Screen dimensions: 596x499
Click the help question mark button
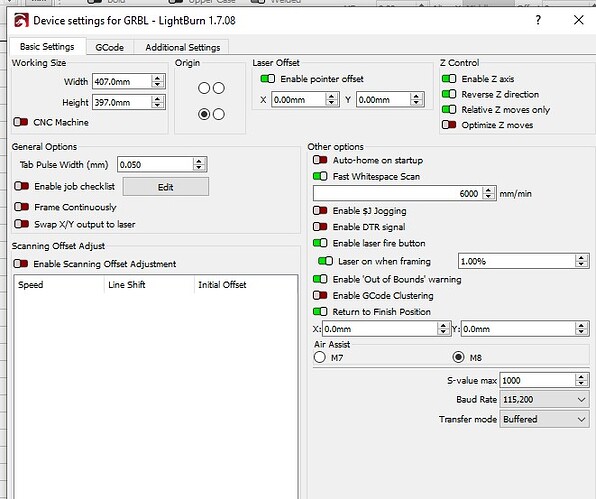(x=538, y=20)
